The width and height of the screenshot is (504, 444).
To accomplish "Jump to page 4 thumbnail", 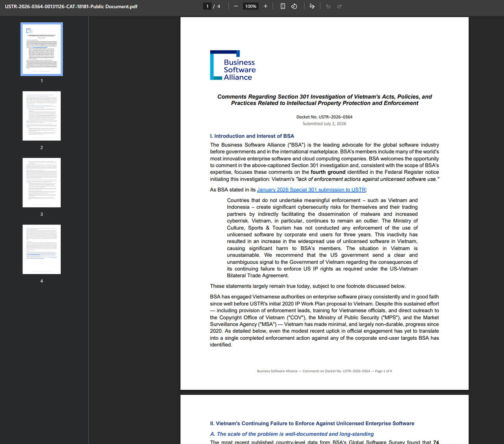I will click(42, 249).
